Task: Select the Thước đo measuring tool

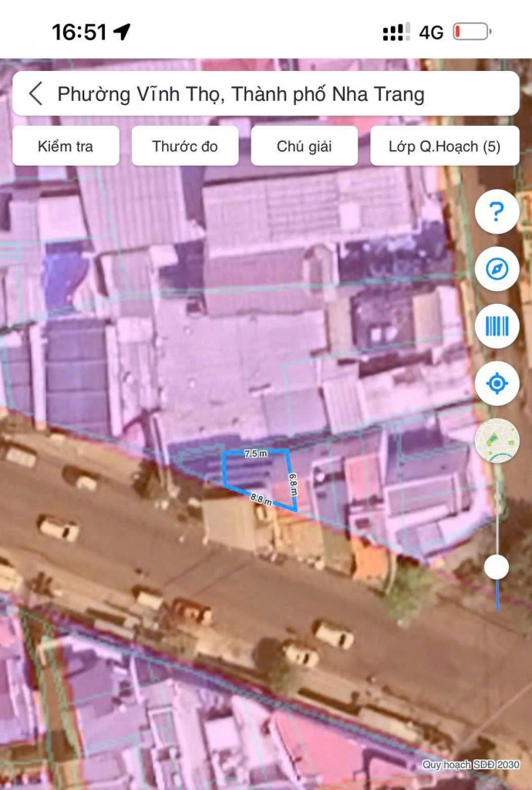Action: pyautogui.click(x=185, y=147)
